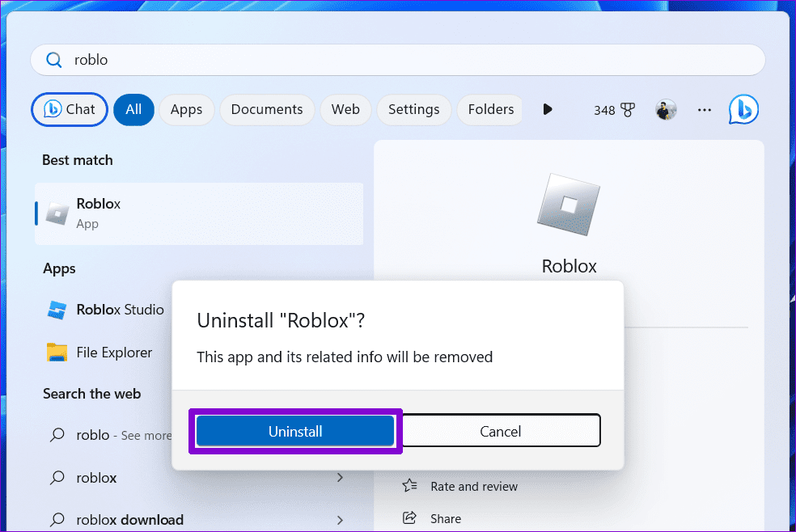This screenshot has width=796, height=532.
Task: Open the Settings filter tab
Action: [x=413, y=109]
